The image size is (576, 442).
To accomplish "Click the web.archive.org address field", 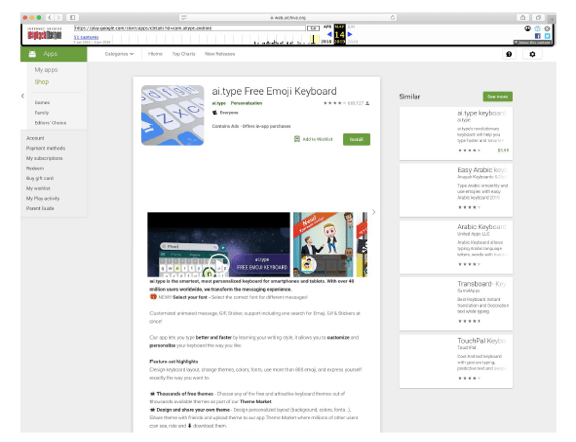I will pos(288,17).
